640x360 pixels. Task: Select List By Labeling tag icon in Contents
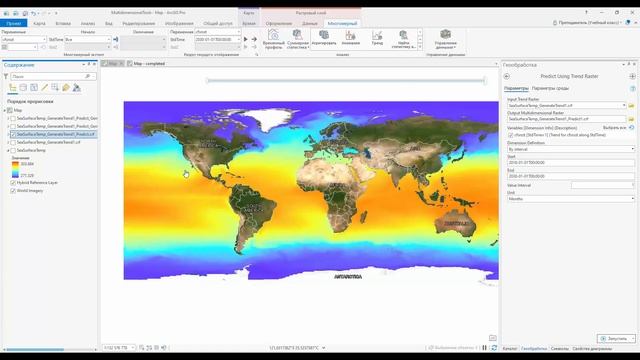pyautogui.click(x=66, y=88)
